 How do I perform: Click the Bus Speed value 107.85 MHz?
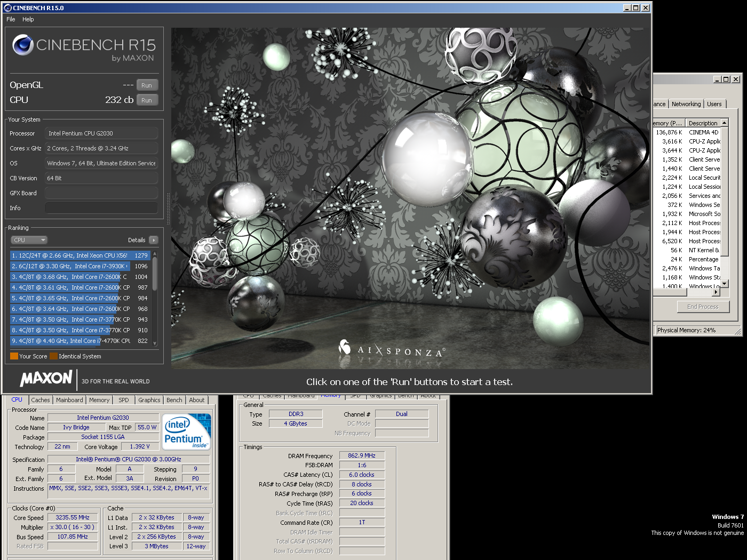[x=73, y=537]
